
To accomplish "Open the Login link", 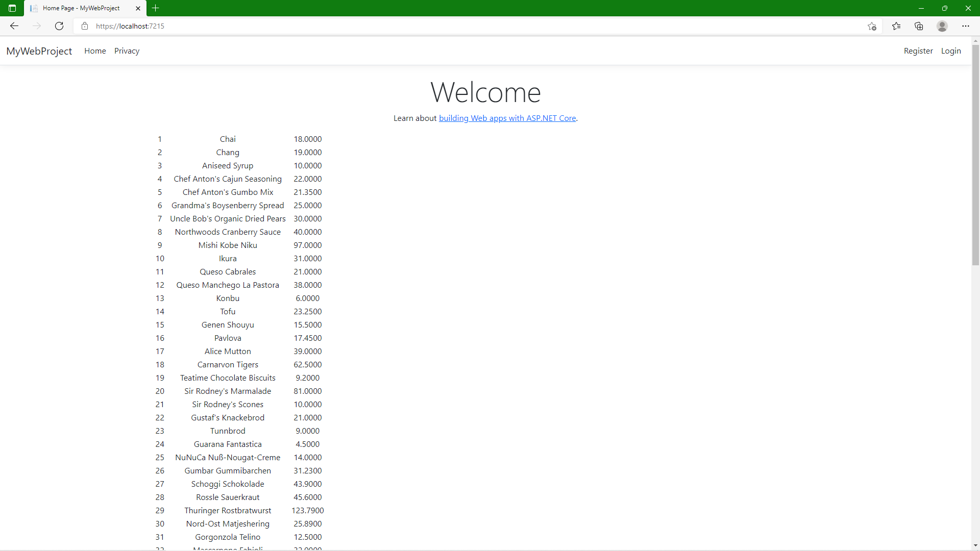I will pyautogui.click(x=950, y=51).
